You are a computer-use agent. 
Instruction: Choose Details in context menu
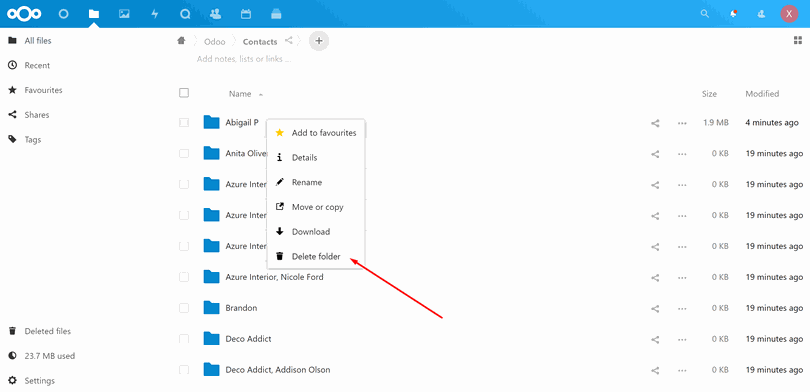316,158
